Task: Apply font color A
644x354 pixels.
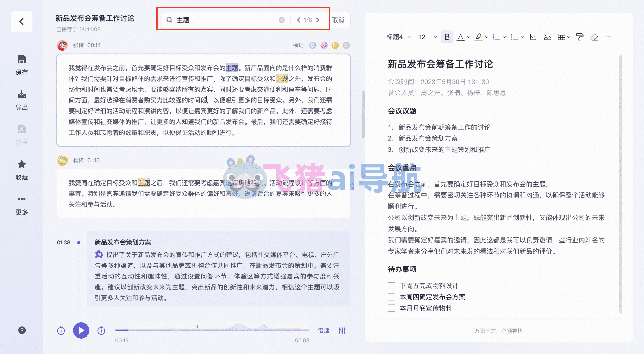Action: tap(460, 37)
